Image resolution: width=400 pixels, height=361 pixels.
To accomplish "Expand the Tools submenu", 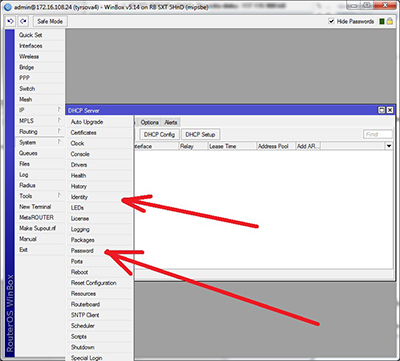I will point(40,196).
